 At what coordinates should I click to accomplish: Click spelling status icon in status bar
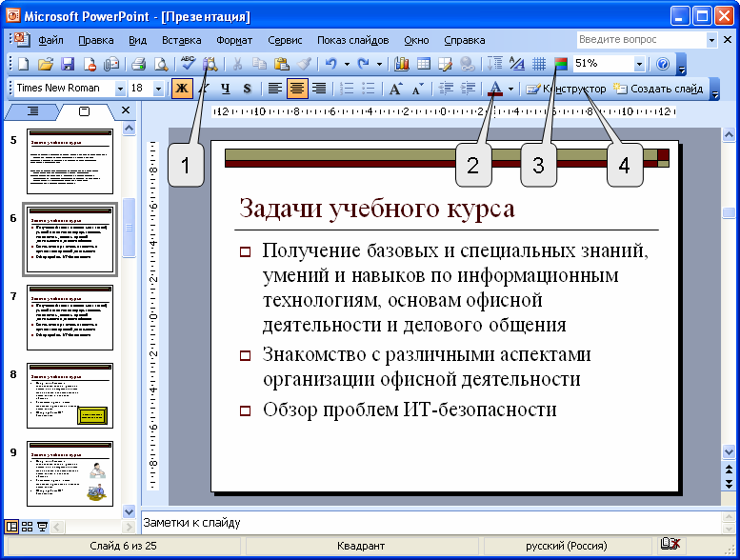(x=670, y=545)
